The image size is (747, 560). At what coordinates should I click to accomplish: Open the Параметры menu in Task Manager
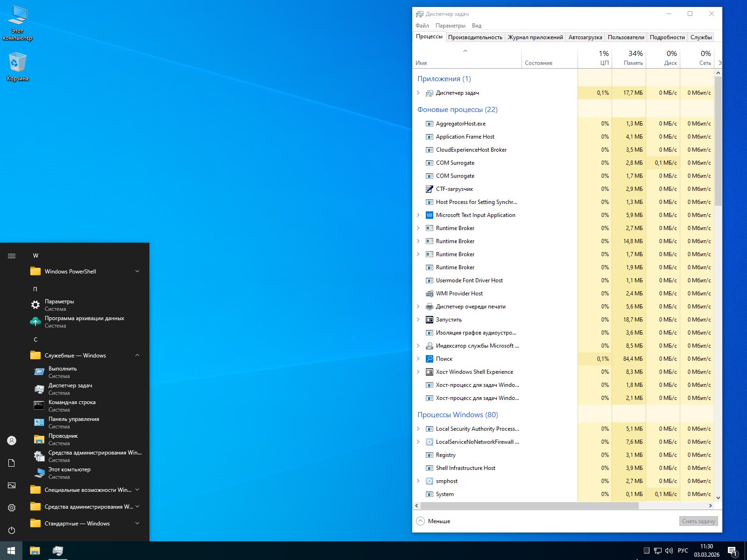point(450,26)
